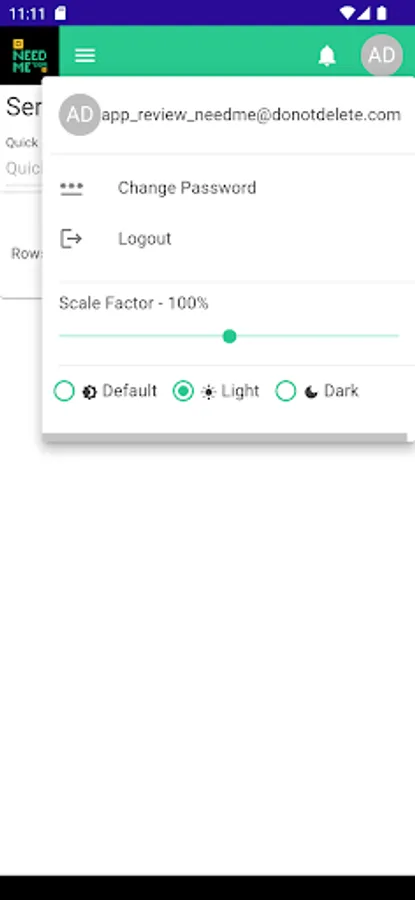Click the Quick search input field
415x900 pixels.
[23, 169]
